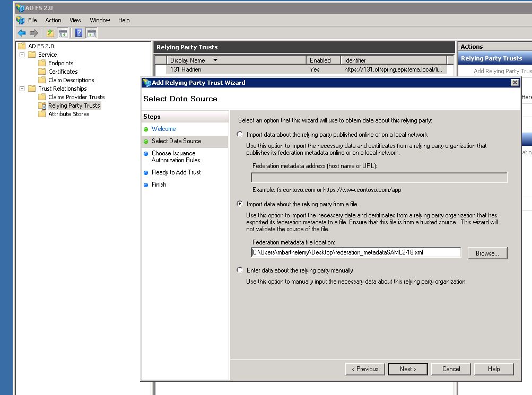
Task: Click the Forward arrow in the toolbar
Action: (33, 33)
